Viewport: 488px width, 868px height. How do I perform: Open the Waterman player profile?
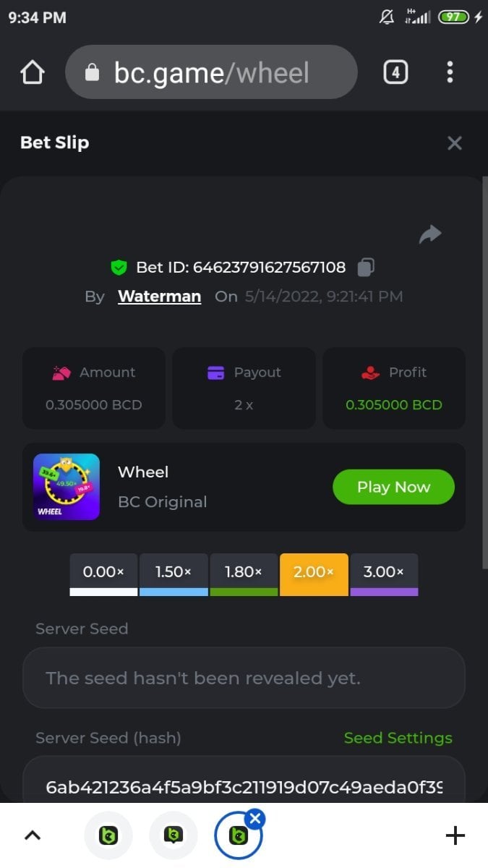(x=159, y=297)
